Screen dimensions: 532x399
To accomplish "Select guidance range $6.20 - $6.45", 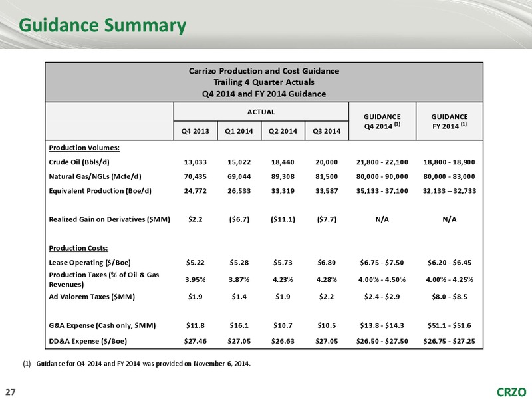I will pos(450,262).
